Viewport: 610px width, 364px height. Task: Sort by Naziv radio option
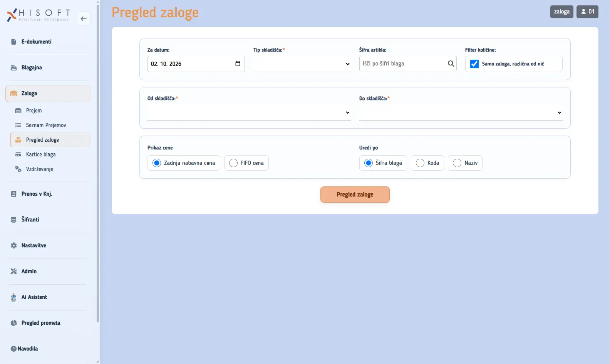click(457, 163)
